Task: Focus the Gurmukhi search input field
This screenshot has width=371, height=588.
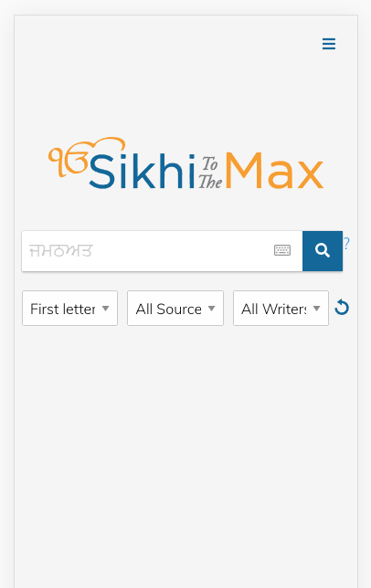Action: coord(162,251)
